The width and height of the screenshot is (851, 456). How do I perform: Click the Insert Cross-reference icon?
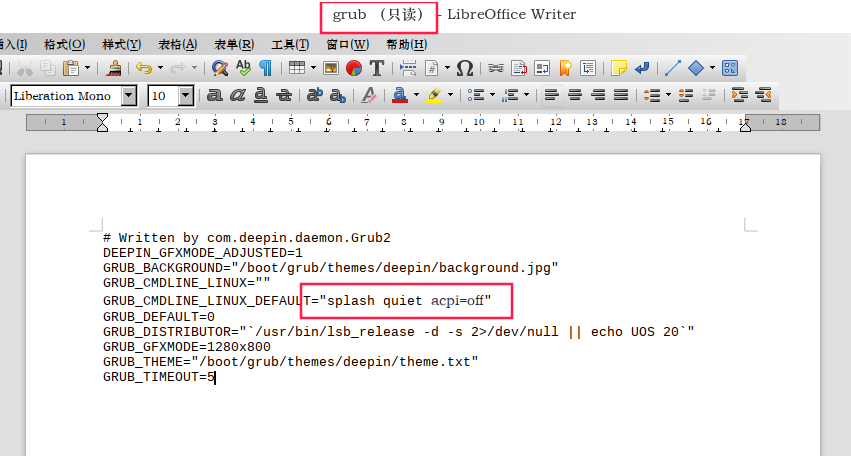tap(588, 68)
